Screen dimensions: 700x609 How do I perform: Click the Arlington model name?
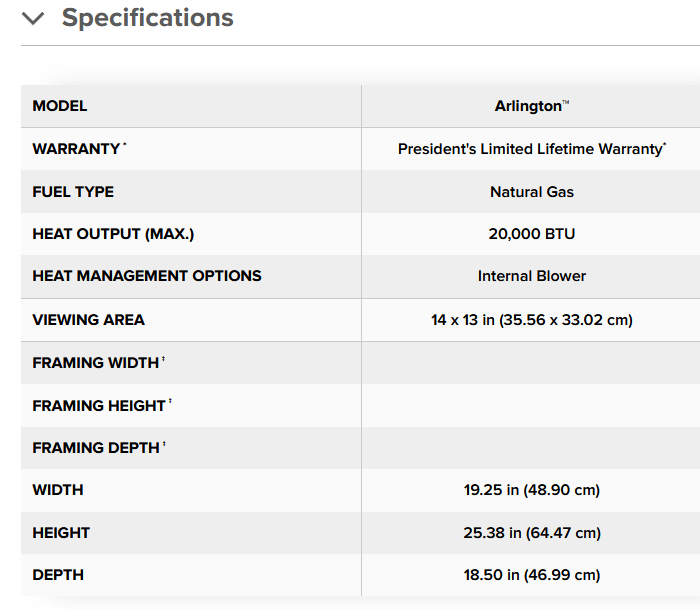[x=531, y=106]
